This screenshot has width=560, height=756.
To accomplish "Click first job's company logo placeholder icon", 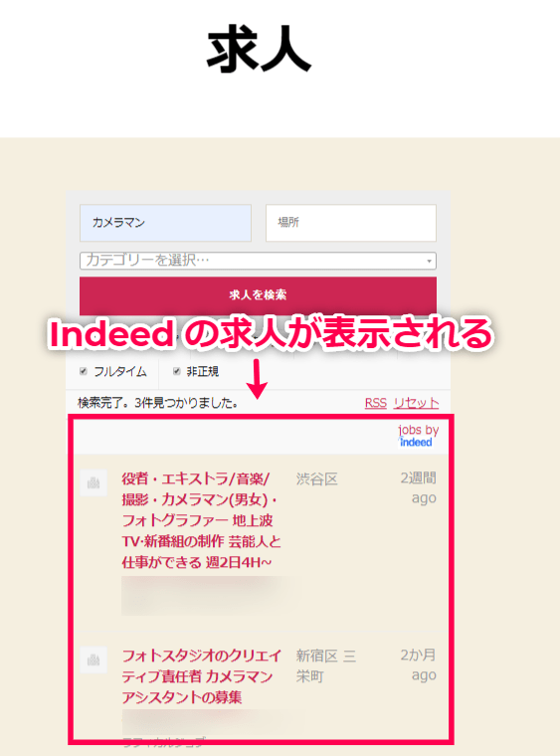I will pyautogui.click(x=93, y=482).
